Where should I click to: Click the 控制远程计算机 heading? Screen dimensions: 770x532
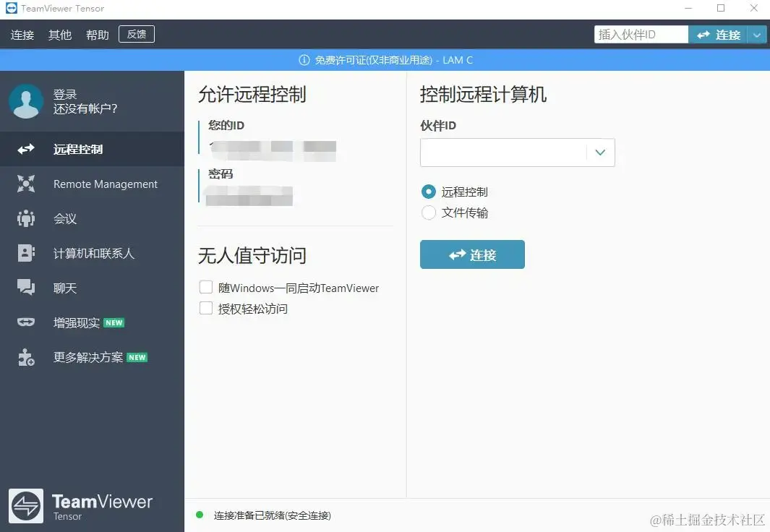pos(483,94)
